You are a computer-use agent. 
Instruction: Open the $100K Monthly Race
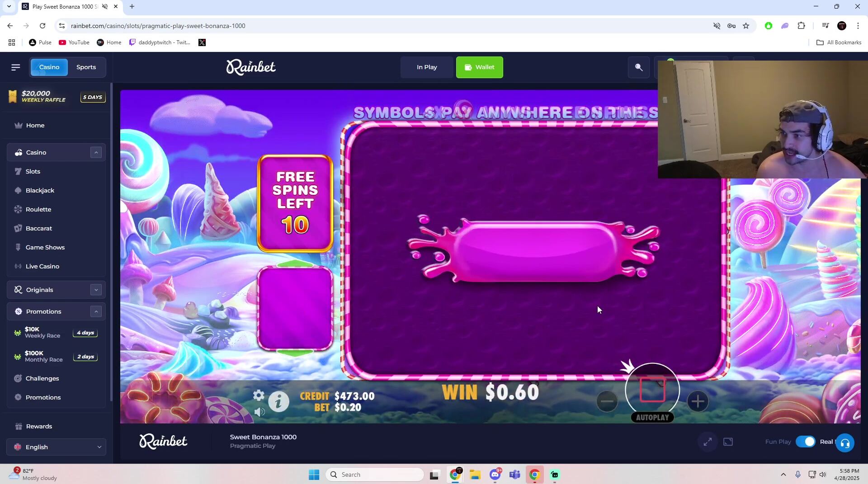(x=56, y=357)
